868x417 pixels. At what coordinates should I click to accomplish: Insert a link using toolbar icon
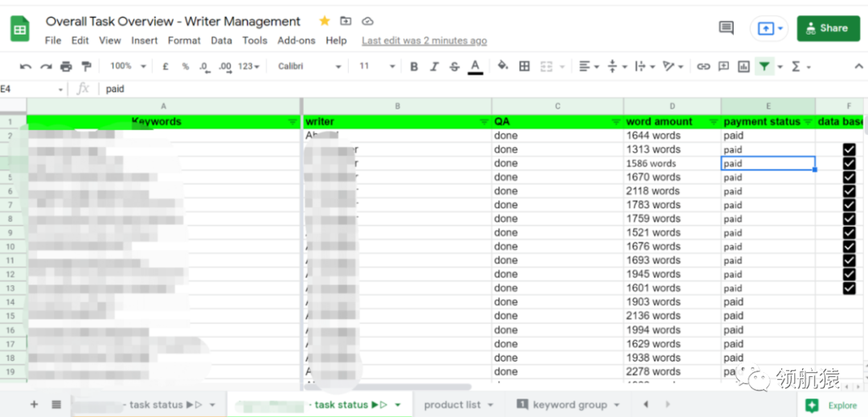pyautogui.click(x=703, y=67)
